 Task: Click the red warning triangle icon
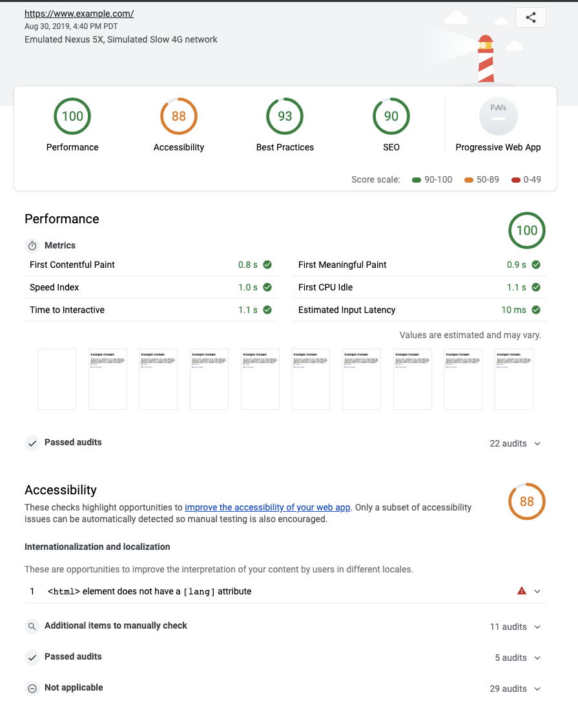pos(522,591)
